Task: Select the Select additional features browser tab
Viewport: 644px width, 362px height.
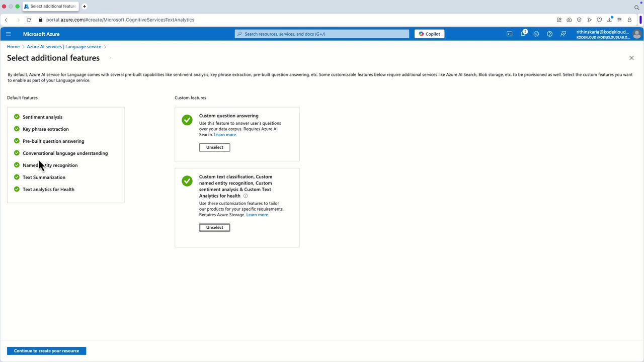Action: click(50, 7)
